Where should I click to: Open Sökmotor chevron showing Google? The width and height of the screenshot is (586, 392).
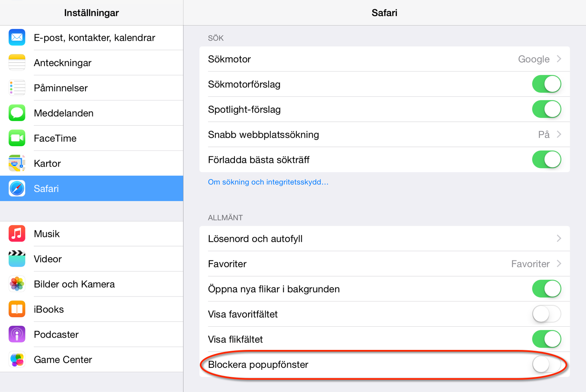tap(559, 59)
